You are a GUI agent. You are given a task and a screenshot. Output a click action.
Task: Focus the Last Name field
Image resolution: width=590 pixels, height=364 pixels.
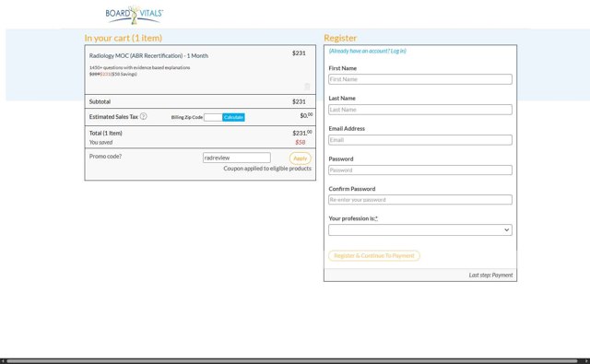tap(420, 110)
